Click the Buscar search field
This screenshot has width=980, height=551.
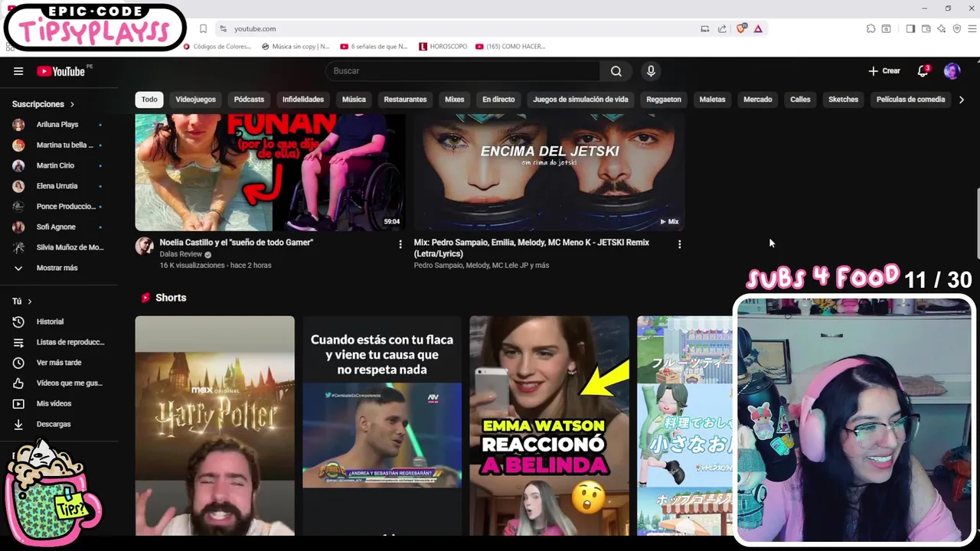point(462,71)
